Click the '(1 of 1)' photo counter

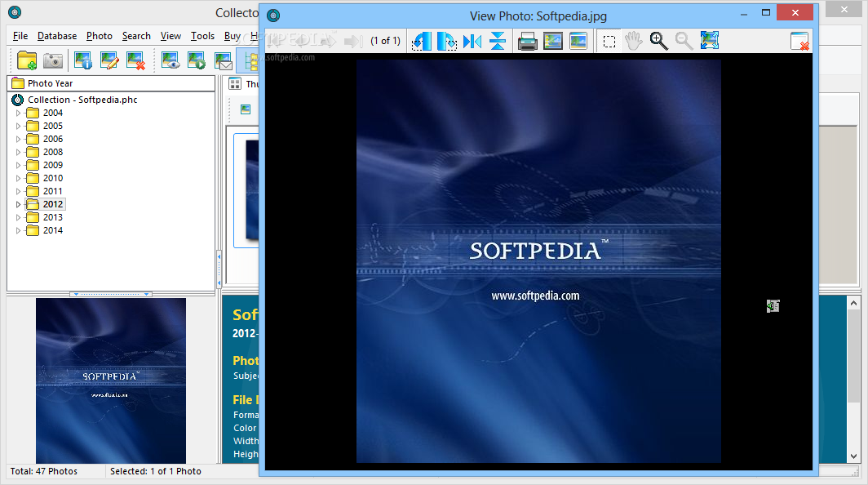[x=385, y=41]
